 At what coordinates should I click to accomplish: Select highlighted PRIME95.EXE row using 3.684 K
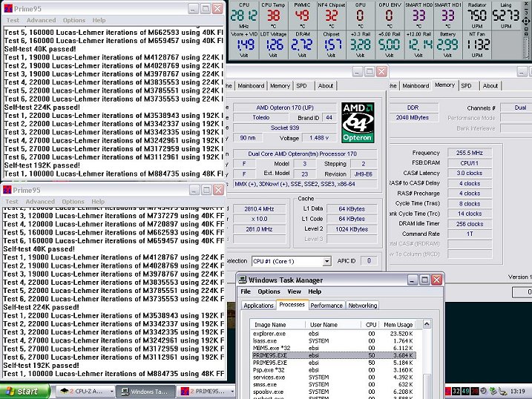(x=333, y=355)
